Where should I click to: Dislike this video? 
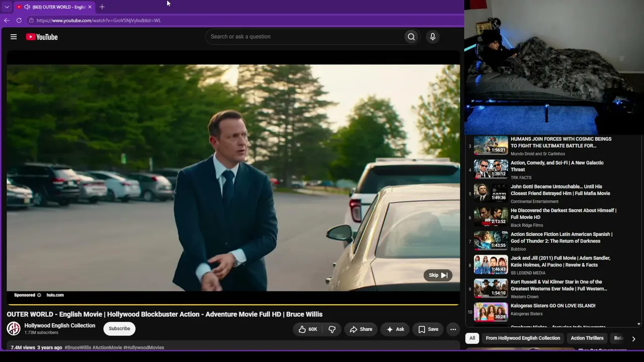tap(332, 329)
